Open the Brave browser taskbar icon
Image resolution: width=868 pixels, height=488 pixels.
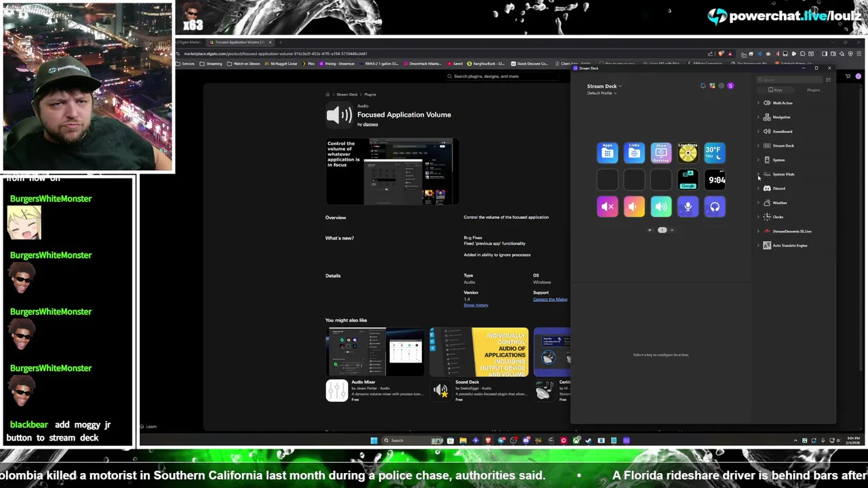click(x=488, y=441)
